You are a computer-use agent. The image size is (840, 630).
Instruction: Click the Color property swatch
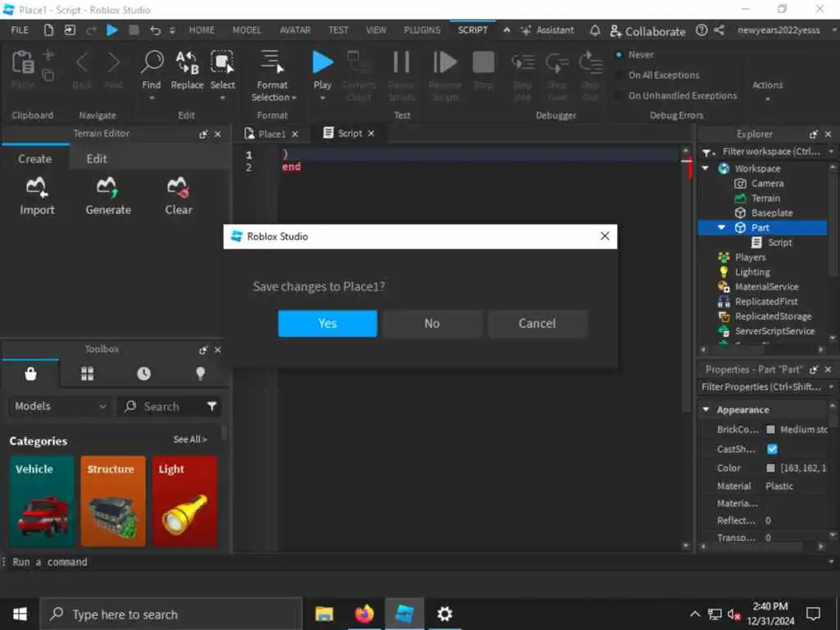[x=770, y=468]
